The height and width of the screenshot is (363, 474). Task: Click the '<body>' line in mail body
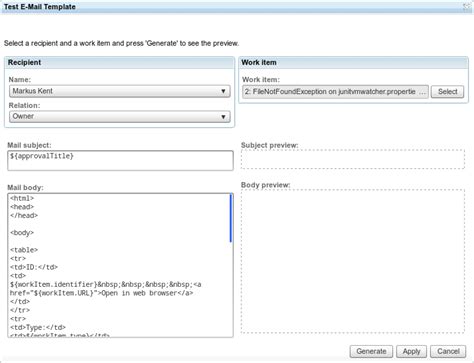point(22,233)
